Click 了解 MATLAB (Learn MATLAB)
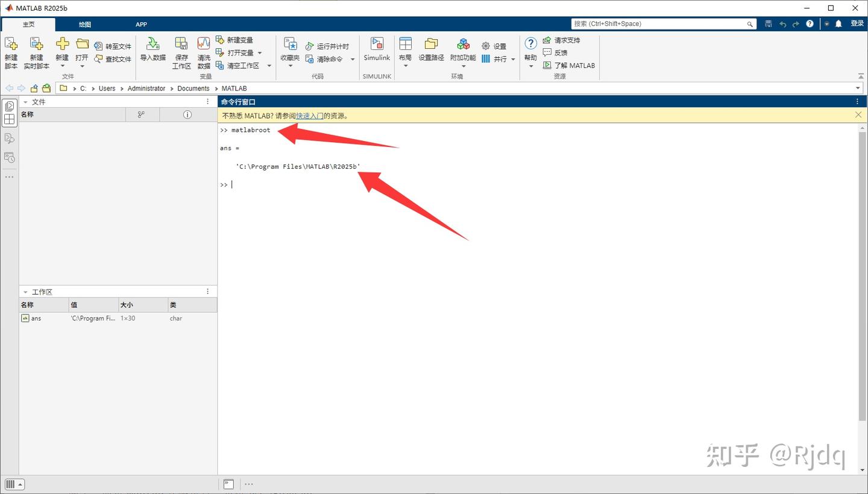 coord(569,65)
